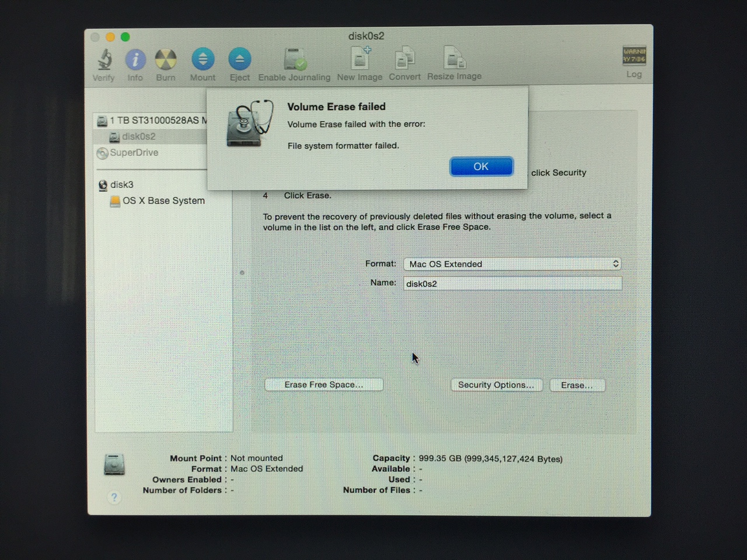
Task: Click the green zoom window button
Action: (x=125, y=37)
